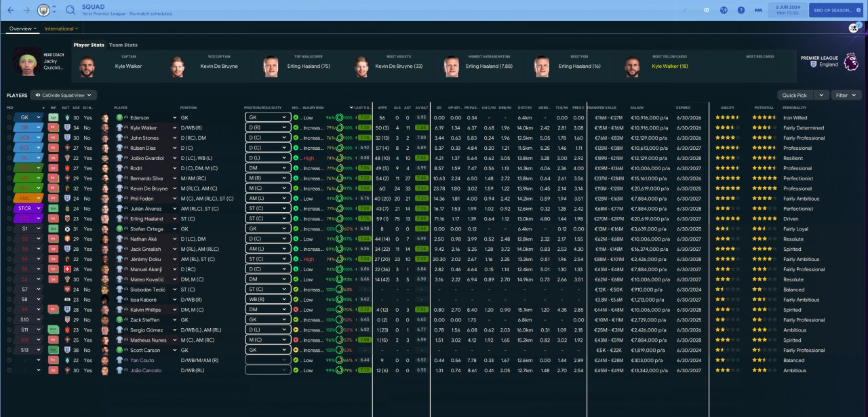Open Phil Foden's player name link
868x417 pixels.
point(143,199)
